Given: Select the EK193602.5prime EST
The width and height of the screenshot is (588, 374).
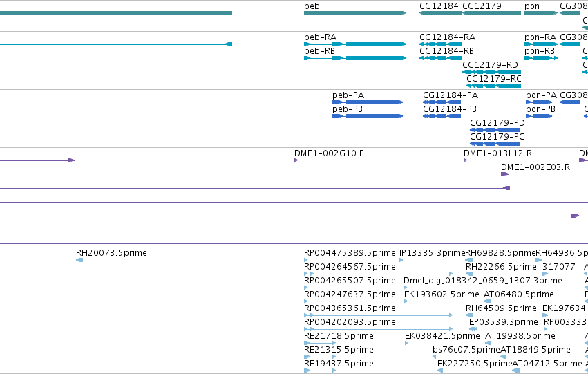Looking at the screenshot, I should click(406, 301).
